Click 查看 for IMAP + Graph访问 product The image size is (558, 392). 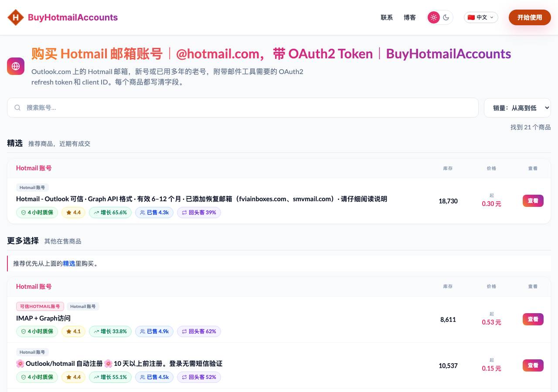[533, 319]
